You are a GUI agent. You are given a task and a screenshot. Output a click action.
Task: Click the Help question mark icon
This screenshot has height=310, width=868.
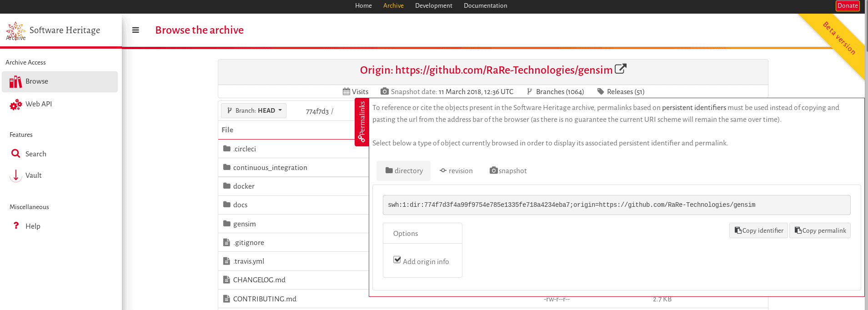[x=16, y=226]
